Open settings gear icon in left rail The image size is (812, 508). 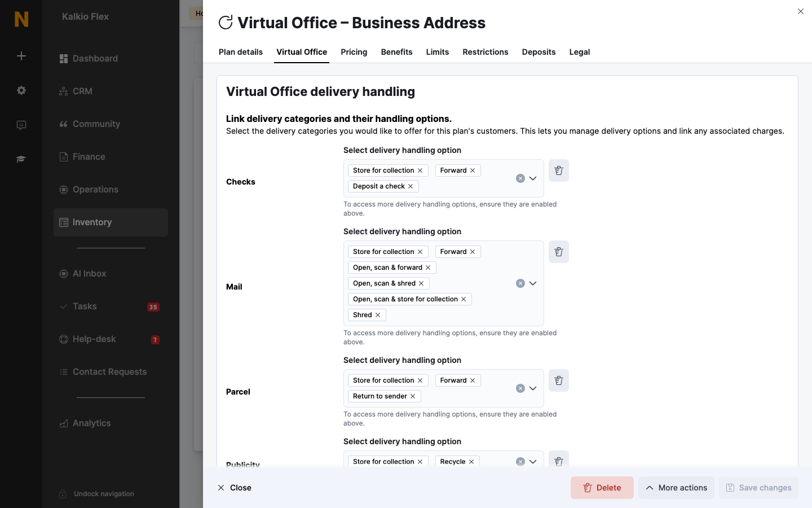21,90
